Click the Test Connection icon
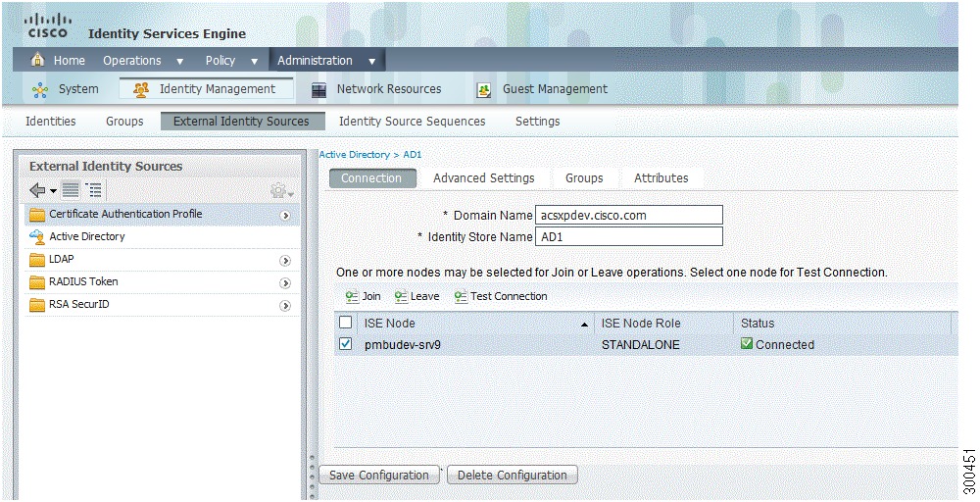980x502 pixels. click(461, 297)
